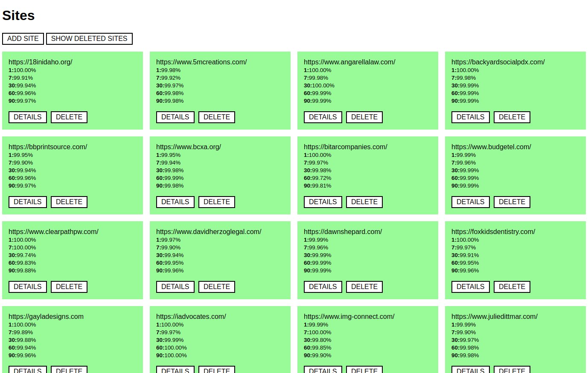The height and width of the screenshot is (373, 588).
Task: Click the juliedittmar.com URL text
Action: [x=494, y=316]
